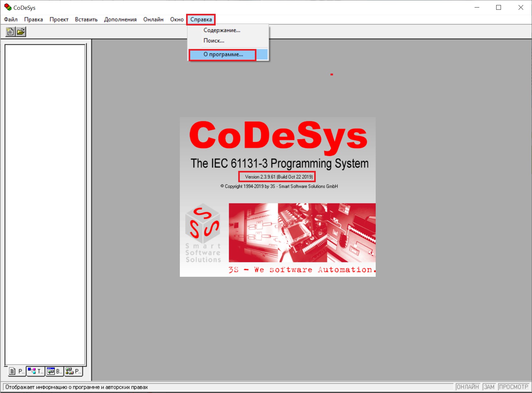Click the ПРОСМОТР status bar indicator
This screenshot has width=532, height=393.
[x=513, y=387]
